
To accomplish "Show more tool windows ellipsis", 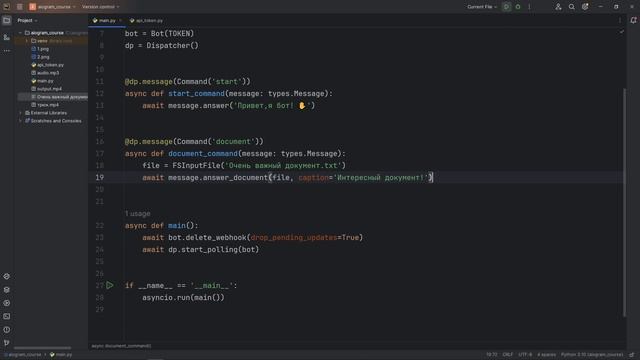I will pos(7,51).
